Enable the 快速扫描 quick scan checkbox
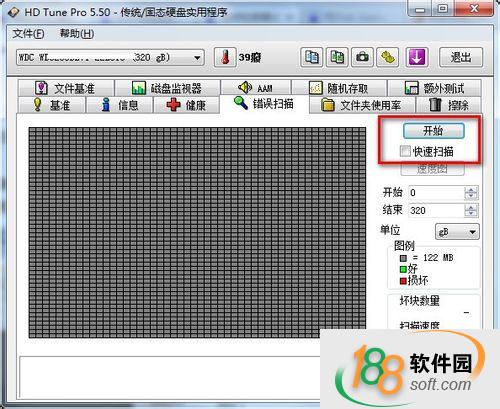Viewport: 500px width, 409px height. (405, 151)
